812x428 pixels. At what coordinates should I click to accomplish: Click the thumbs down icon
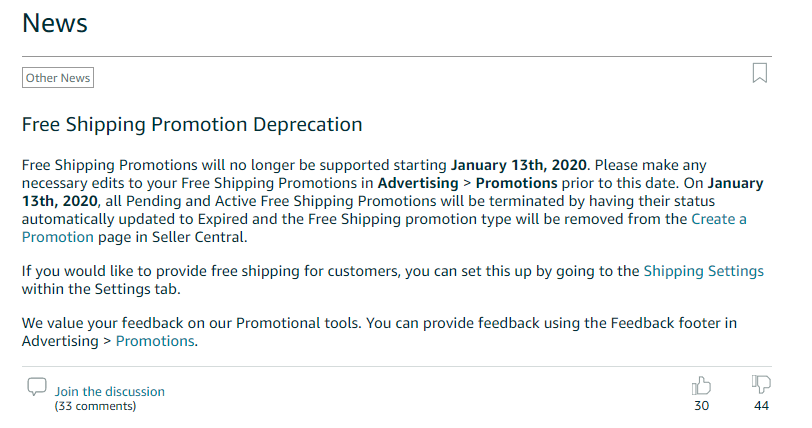pyautogui.click(x=761, y=385)
